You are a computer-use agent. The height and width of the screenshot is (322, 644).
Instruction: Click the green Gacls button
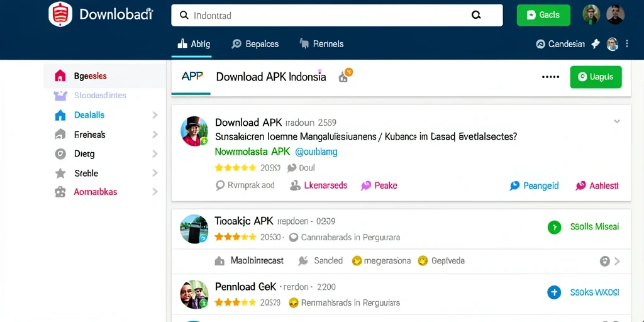coord(543,15)
